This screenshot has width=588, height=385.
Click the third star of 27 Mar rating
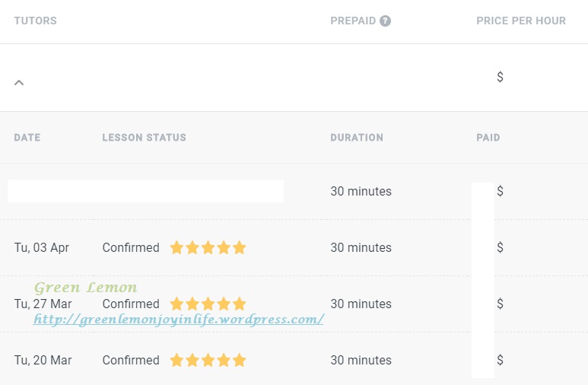click(x=208, y=304)
